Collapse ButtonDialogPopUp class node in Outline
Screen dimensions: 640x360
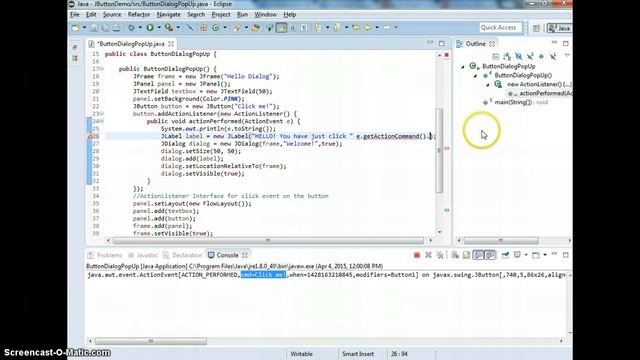[x=463, y=67]
